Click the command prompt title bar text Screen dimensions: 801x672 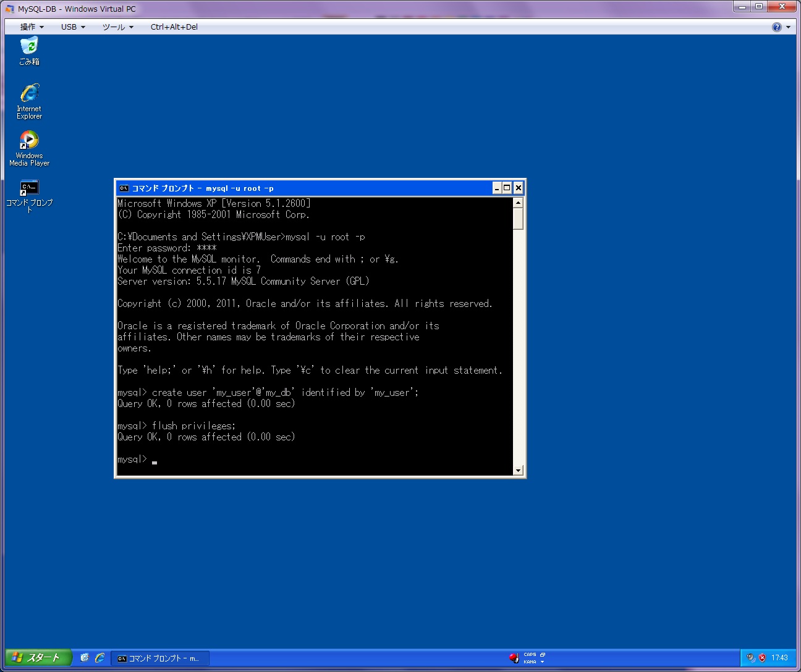coord(203,188)
